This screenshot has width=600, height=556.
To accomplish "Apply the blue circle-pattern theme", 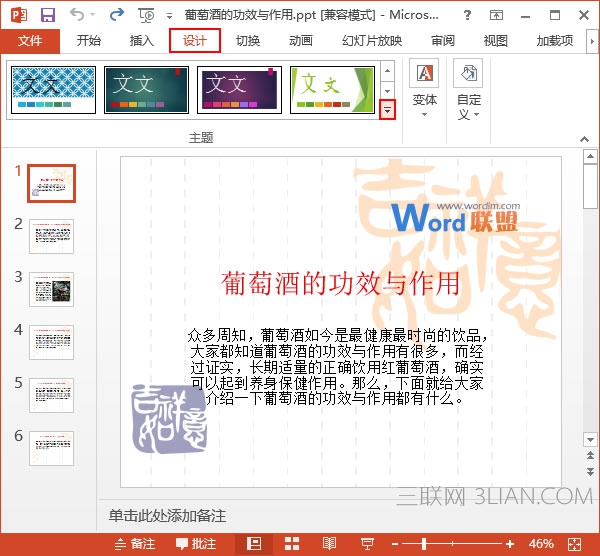I will click(x=53, y=90).
